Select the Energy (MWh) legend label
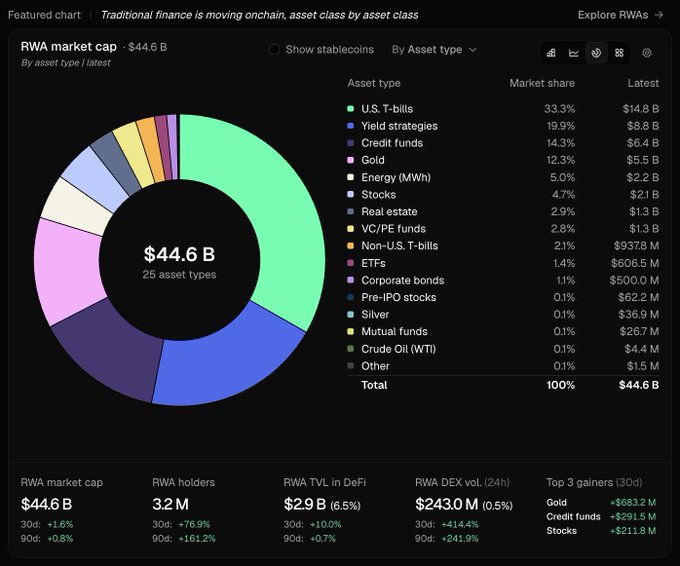Viewport: 680px width, 566px height. pos(396,177)
